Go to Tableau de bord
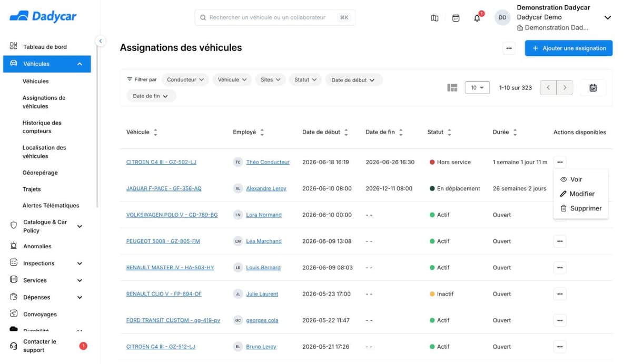Image resolution: width=632 pixels, height=364 pixels. coord(45,47)
